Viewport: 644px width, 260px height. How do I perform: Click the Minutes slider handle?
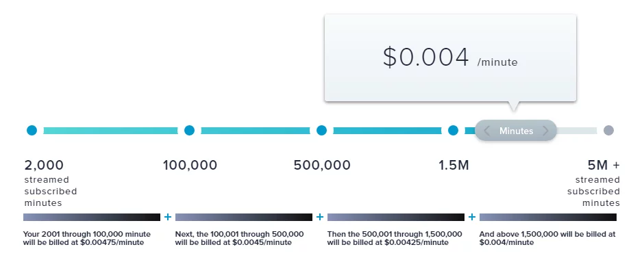point(516,131)
